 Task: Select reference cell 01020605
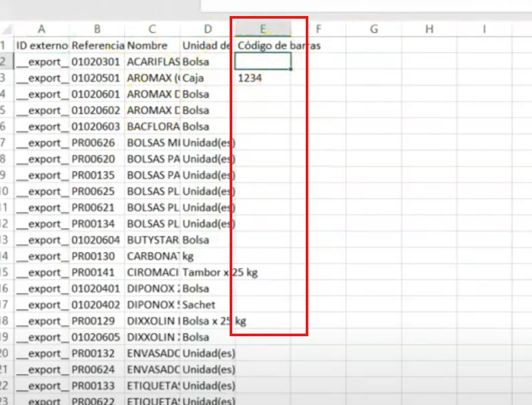(97, 337)
